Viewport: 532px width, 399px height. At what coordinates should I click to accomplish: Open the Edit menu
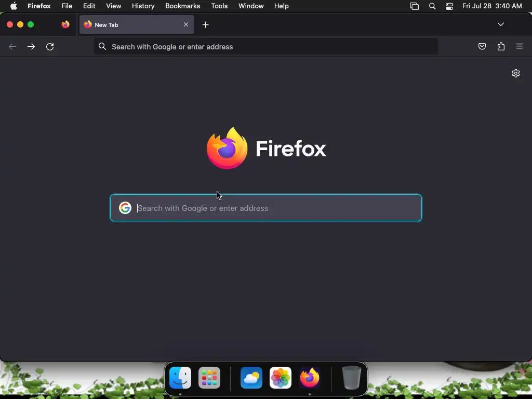coord(89,6)
